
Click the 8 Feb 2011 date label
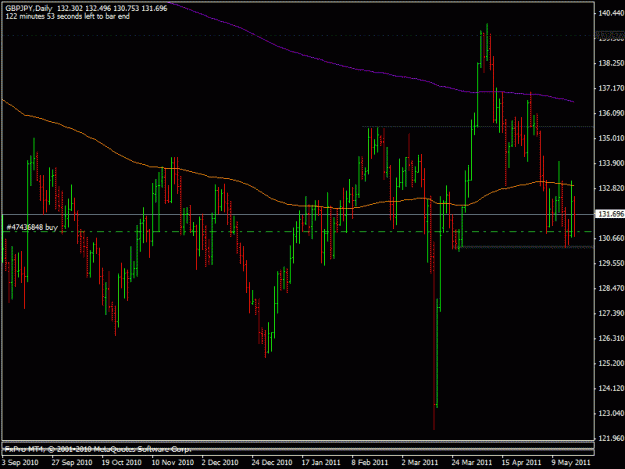coord(370,462)
